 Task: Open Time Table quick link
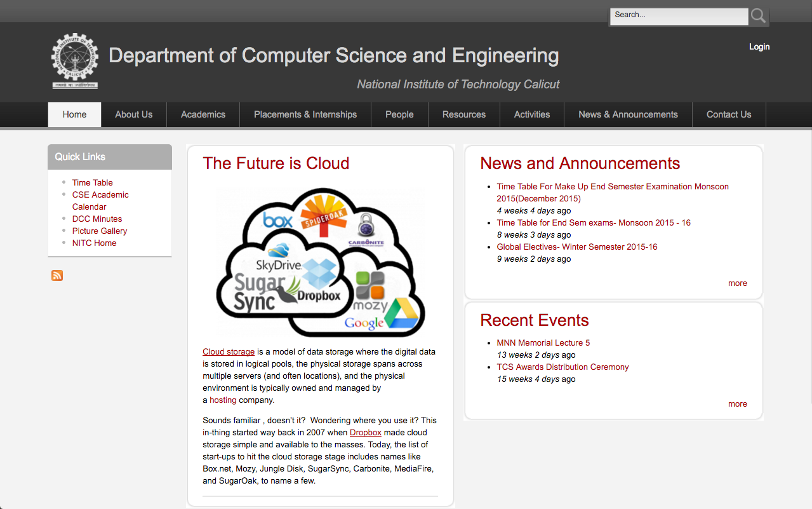92,182
